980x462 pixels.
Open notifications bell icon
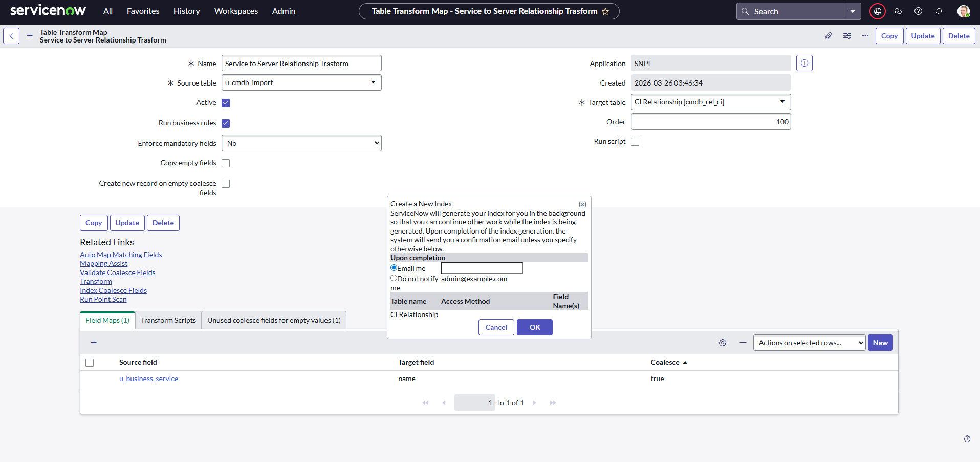click(x=939, y=11)
